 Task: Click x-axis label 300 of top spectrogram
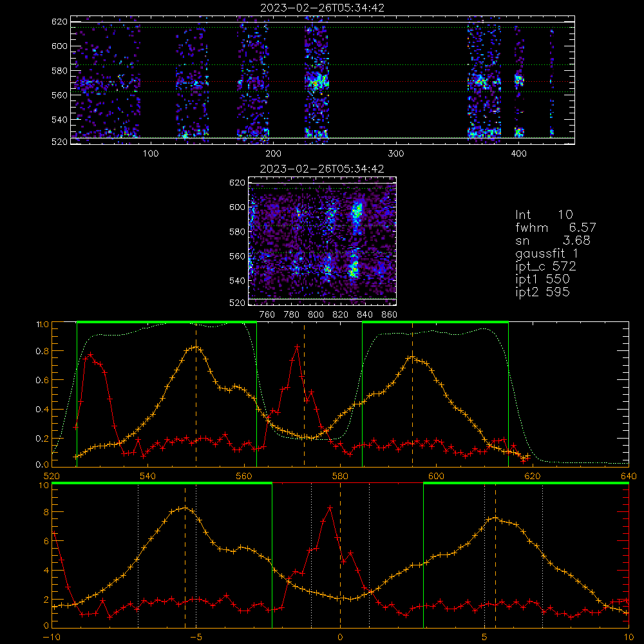[396, 154]
